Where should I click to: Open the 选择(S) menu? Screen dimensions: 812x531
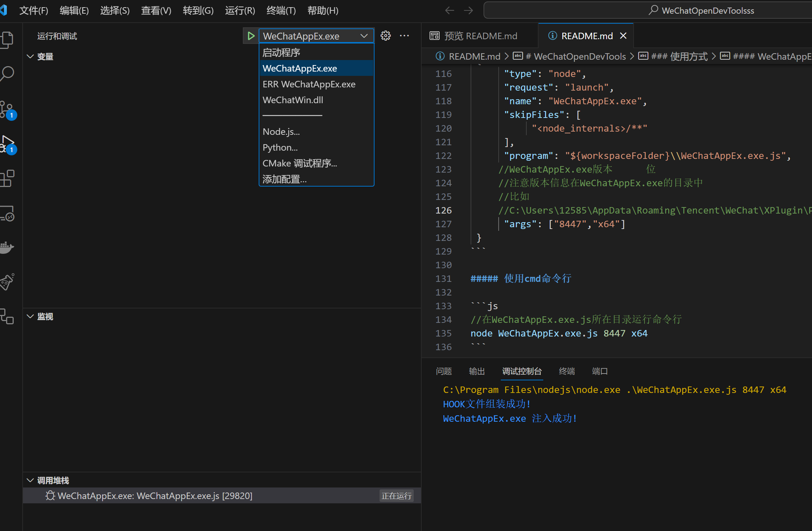[x=115, y=10]
